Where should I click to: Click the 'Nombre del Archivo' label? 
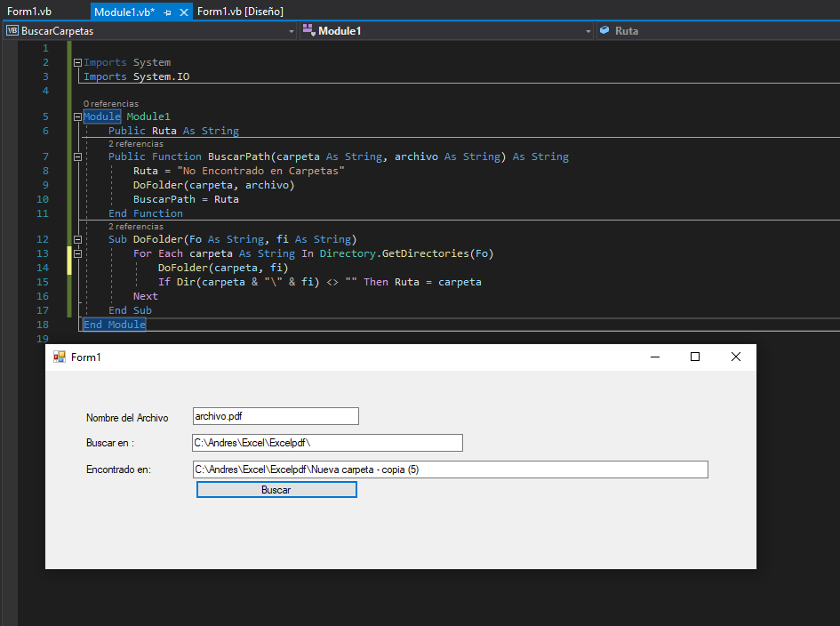[x=127, y=418]
